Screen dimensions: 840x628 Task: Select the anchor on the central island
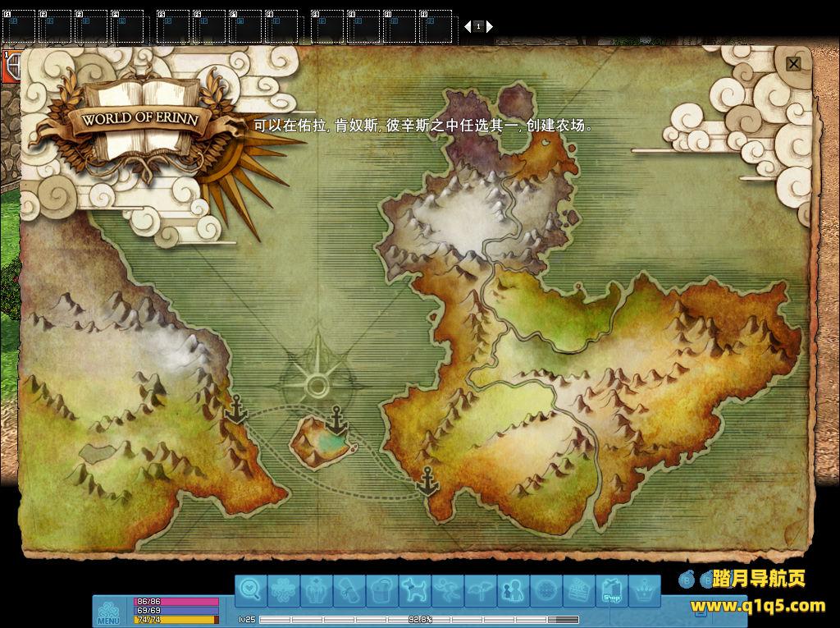tap(337, 421)
